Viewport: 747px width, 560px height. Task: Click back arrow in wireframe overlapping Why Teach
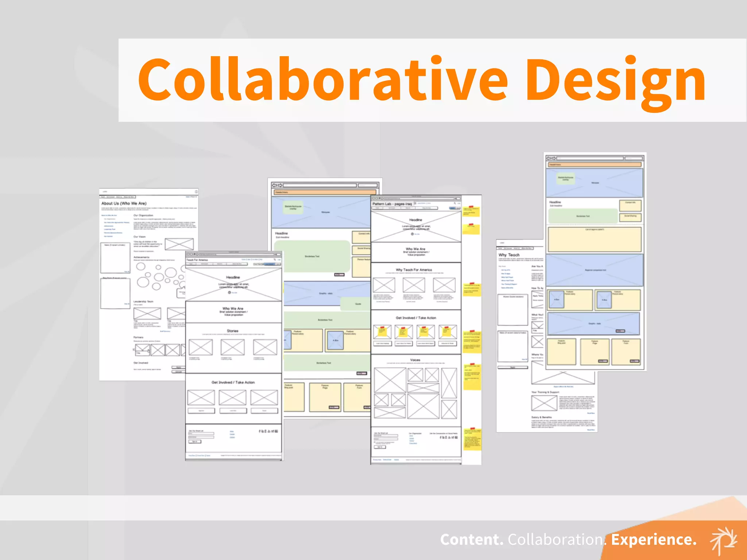(549, 158)
